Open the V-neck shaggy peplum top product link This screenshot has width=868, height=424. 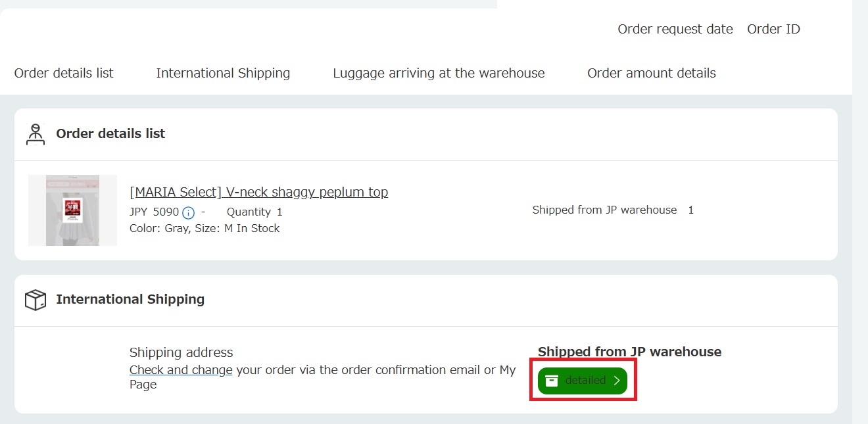click(x=258, y=192)
